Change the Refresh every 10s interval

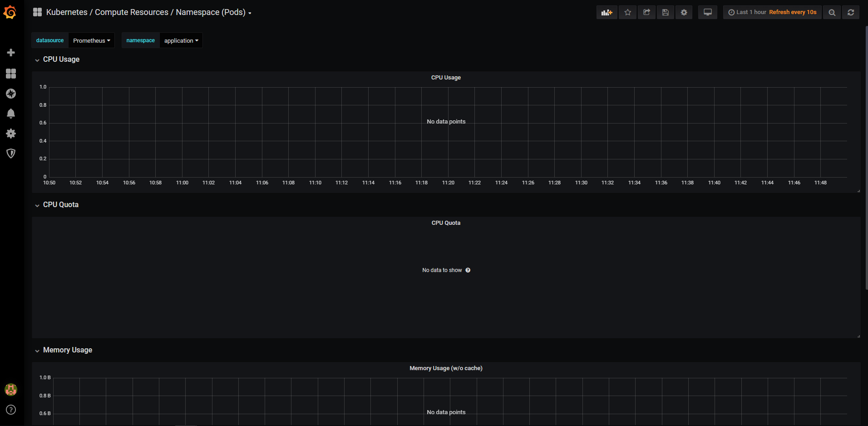pos(792,12)
